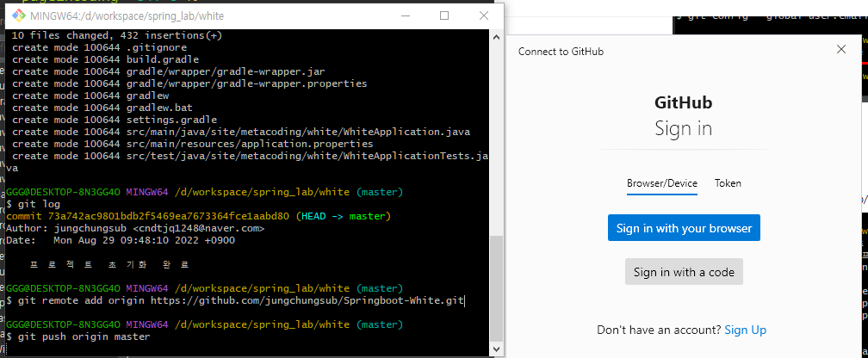868x358 pixels.
Task: Click the settings.gradle line
Action: point(114,120)
